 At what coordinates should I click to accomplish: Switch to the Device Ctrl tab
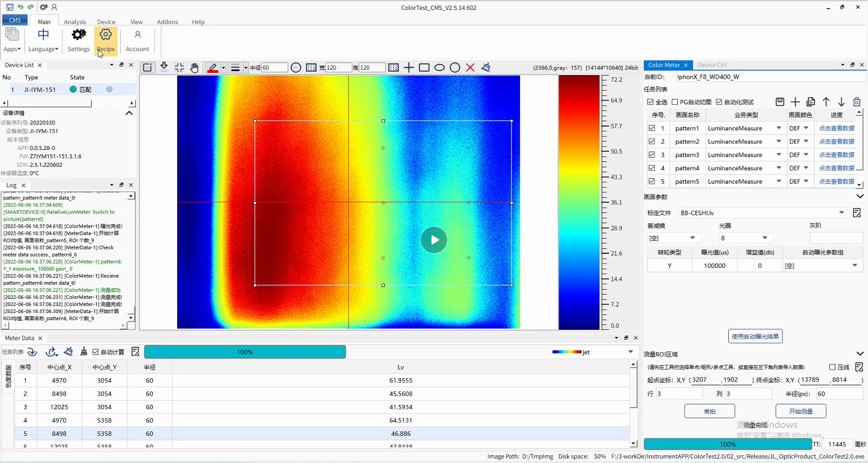click(x=711, y=65)
